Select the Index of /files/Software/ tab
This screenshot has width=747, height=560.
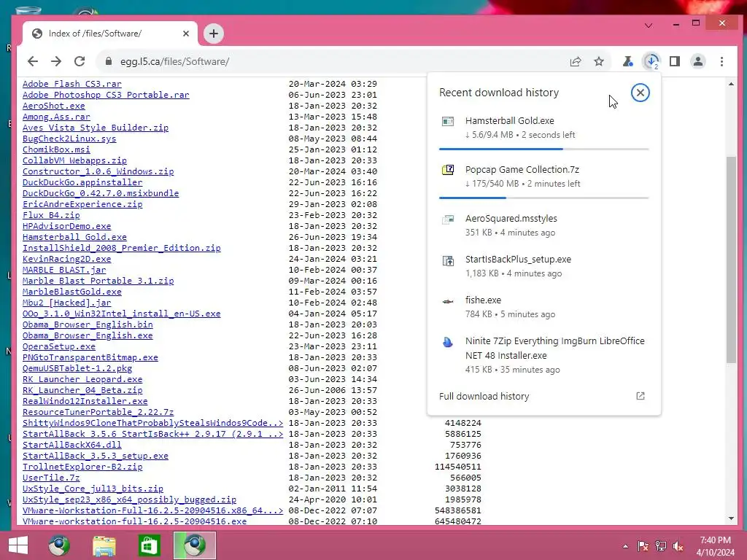[110, 34]
